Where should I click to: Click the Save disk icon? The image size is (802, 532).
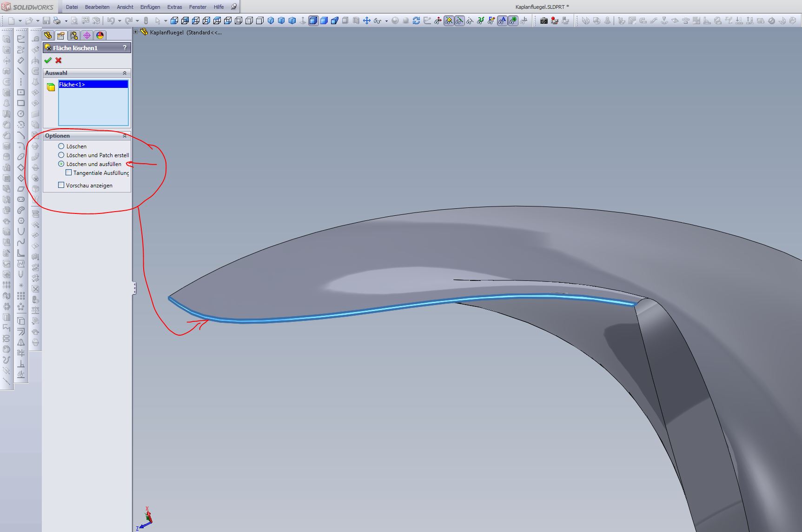pyautogui.click(x=46, y=20)
